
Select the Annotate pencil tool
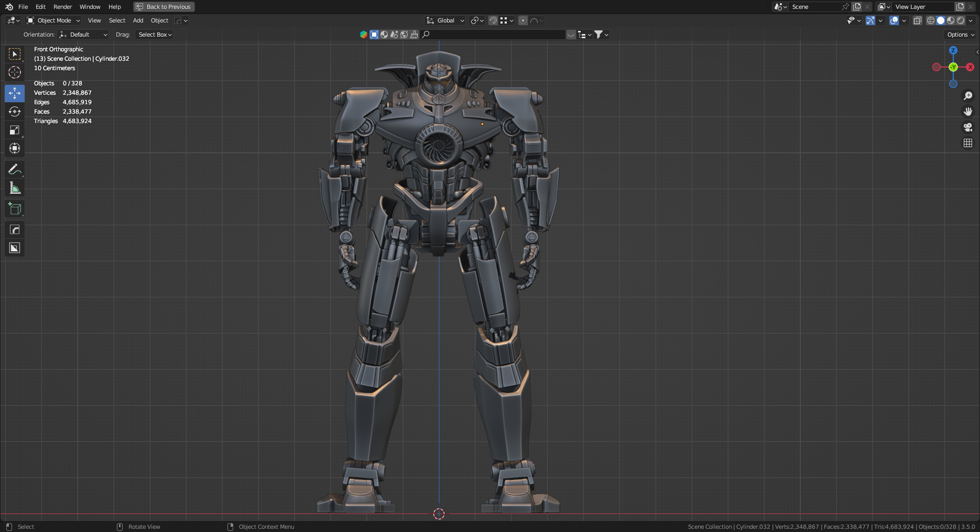click(x=15, y=169)
